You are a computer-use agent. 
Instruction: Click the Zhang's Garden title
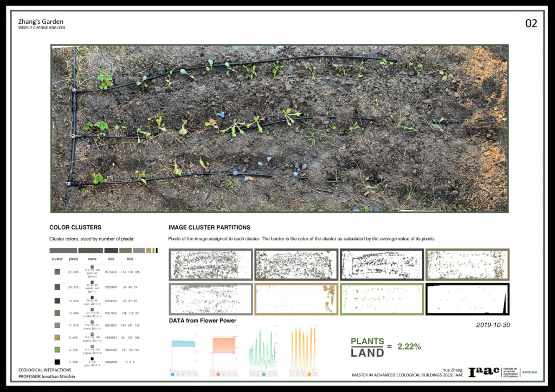coord(41,22)
